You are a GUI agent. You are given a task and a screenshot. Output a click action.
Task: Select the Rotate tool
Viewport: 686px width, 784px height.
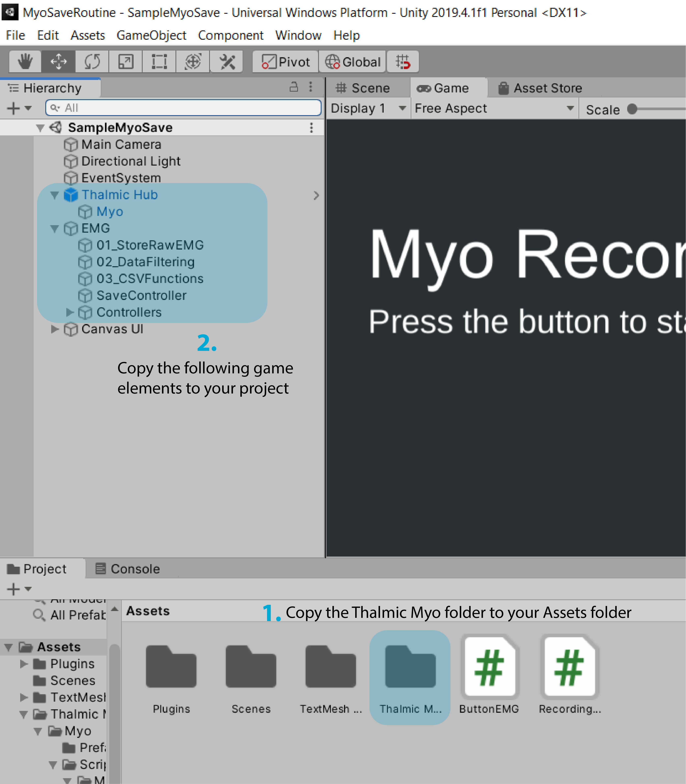[92, 62]
